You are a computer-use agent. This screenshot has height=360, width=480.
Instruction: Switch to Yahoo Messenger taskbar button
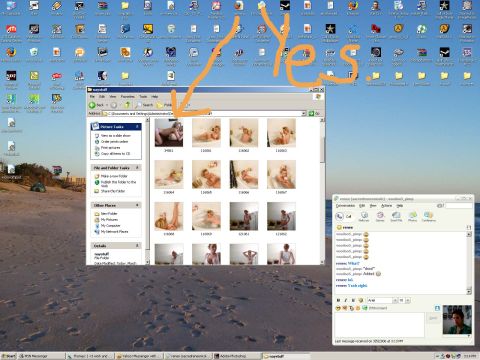pyautogui.click(x=139, y=356)
